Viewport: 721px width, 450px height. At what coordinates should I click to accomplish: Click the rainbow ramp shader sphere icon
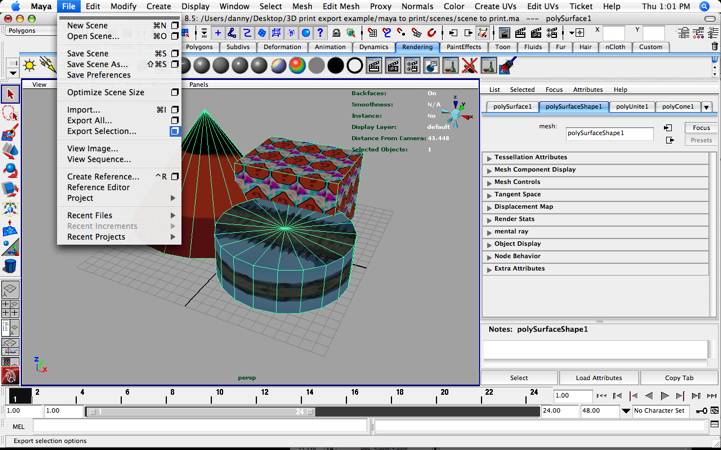click(298, 65)
